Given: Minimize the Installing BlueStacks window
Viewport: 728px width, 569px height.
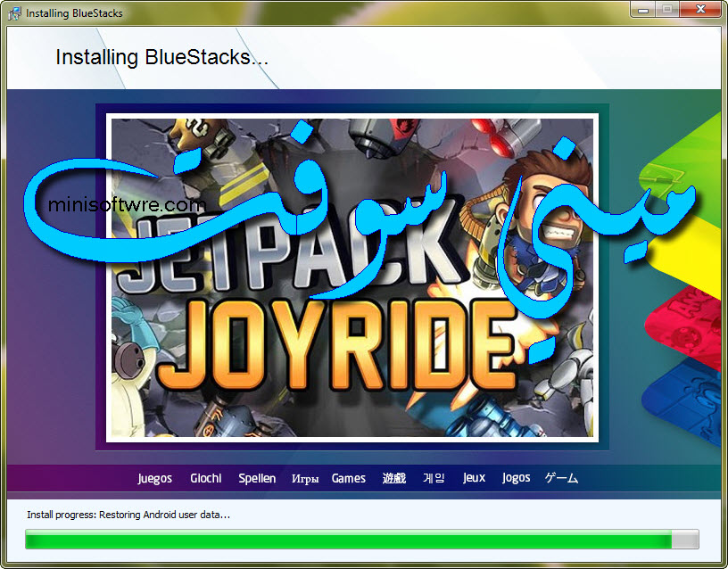Looking at the screenshot, I should 643,9.
